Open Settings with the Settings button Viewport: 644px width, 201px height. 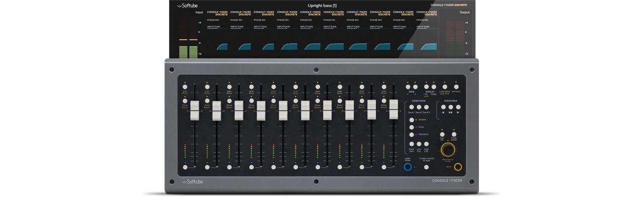tap(456, 86)
